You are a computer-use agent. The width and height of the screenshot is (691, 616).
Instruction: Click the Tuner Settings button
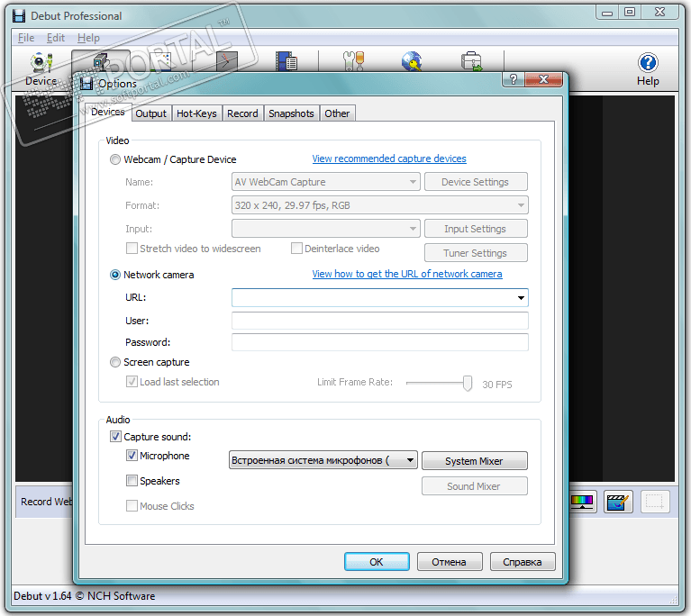[x=476, y=253]
